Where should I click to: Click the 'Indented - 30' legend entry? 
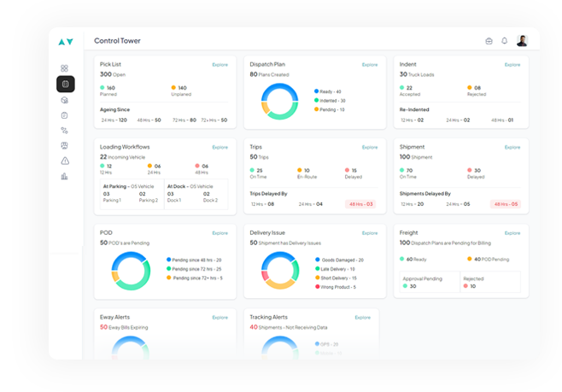(x=330, y=101)
